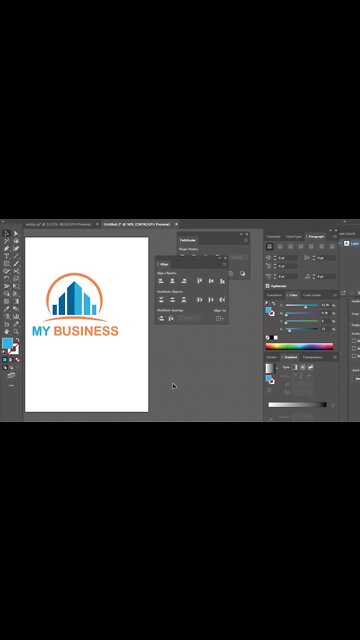Viewport: 360px width, 640px height.
Task: Click Vertical Distribute Space icon
Action: 161,318
